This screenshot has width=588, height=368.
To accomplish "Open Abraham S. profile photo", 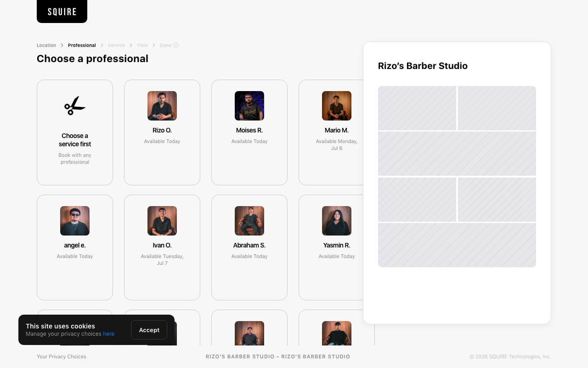I will pos(249,221).
